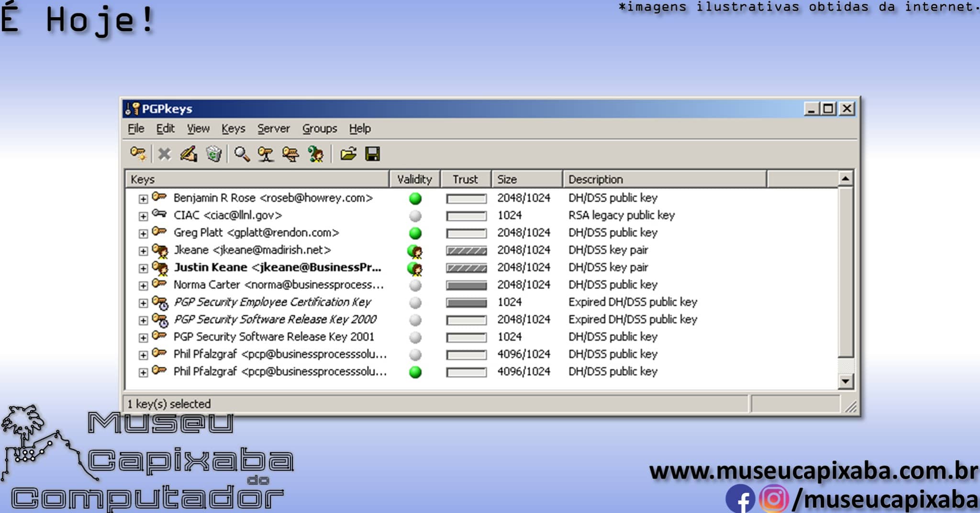Click the key icon beside Greg Platt

click(x=159, y=231)
